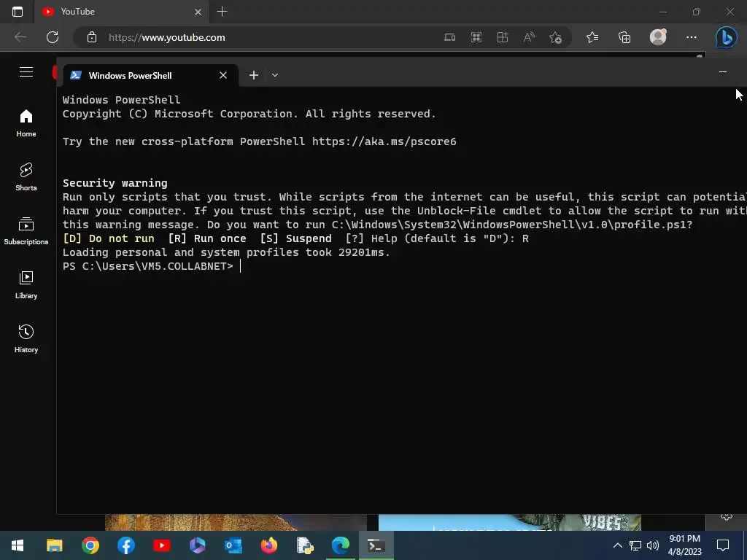Close the YouTube browser tab
Image resolution: width=747 pixels, height=560 pixels.
(198, 12)
